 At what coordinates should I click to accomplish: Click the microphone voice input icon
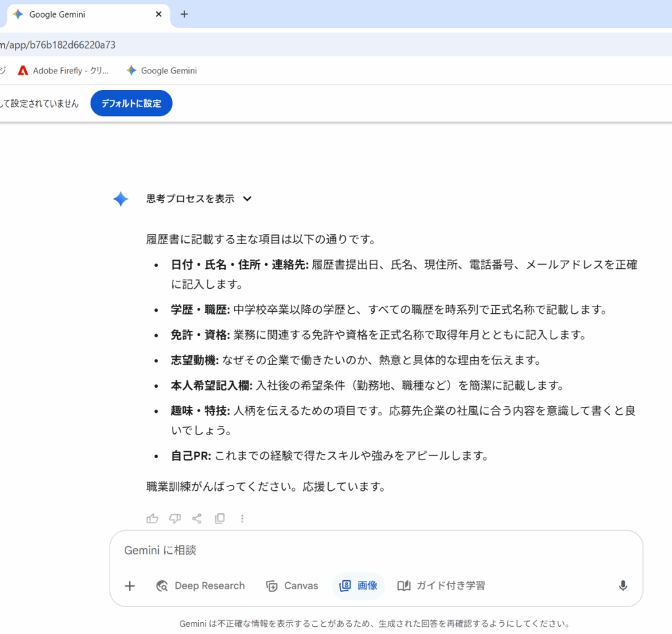[623, 586]
